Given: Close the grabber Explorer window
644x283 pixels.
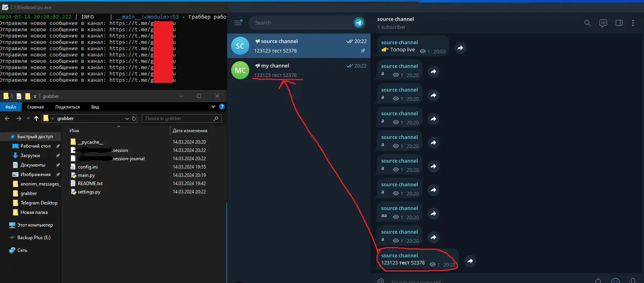Looking at the screenshot, I should (x=217, y=96).
